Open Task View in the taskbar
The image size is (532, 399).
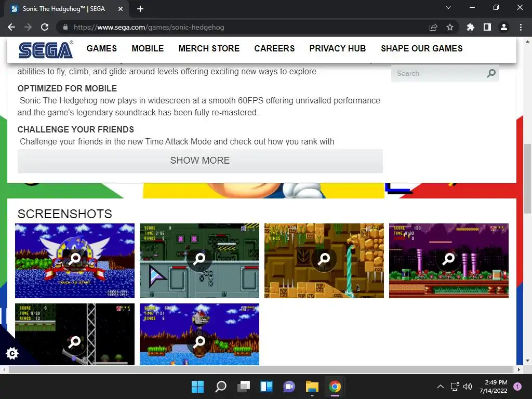click(x=243, y=387)
